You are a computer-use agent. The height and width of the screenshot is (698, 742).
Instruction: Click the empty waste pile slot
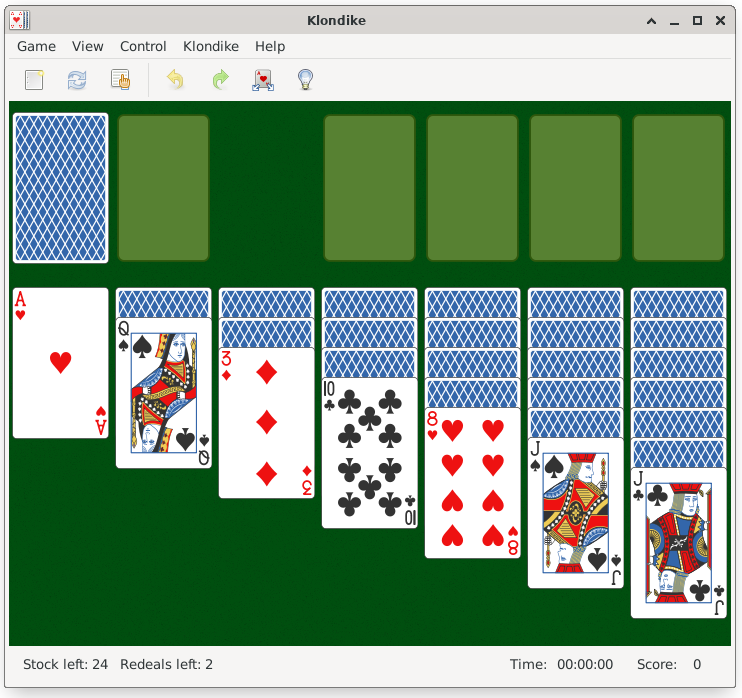(x=164, y=188)
